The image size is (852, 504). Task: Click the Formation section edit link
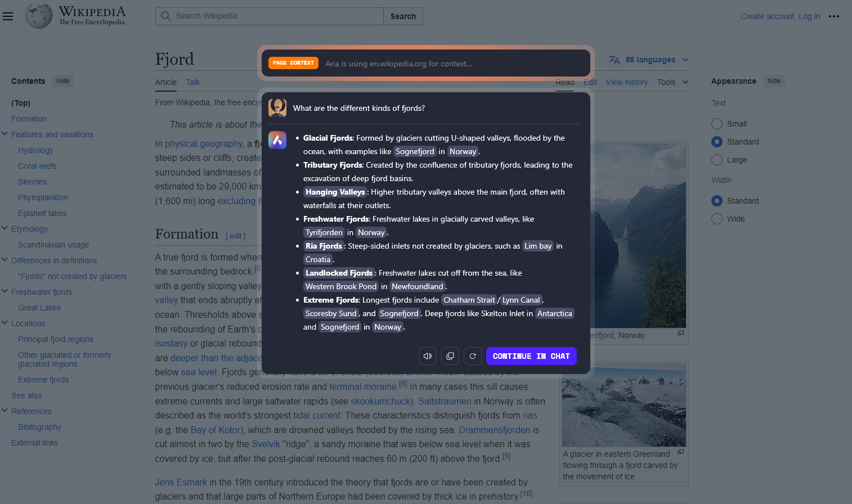235,236
